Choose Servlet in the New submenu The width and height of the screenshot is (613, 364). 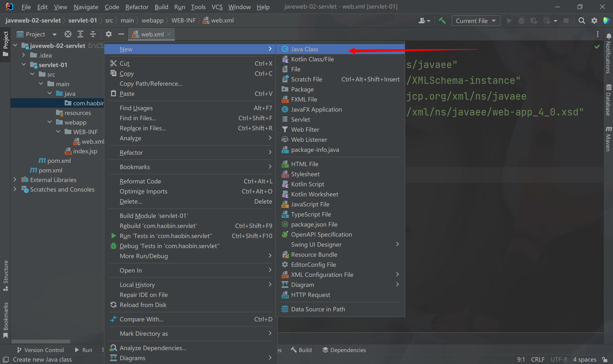(340, 119)
